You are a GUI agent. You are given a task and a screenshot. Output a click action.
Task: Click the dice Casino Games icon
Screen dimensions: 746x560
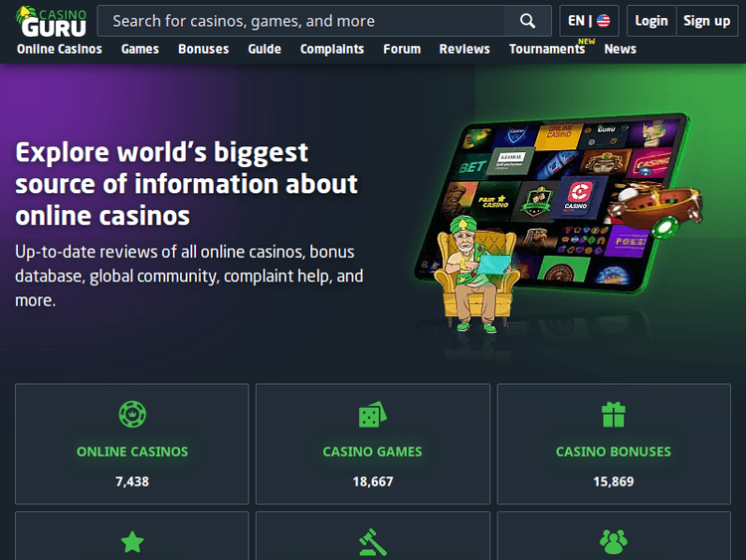372,414
